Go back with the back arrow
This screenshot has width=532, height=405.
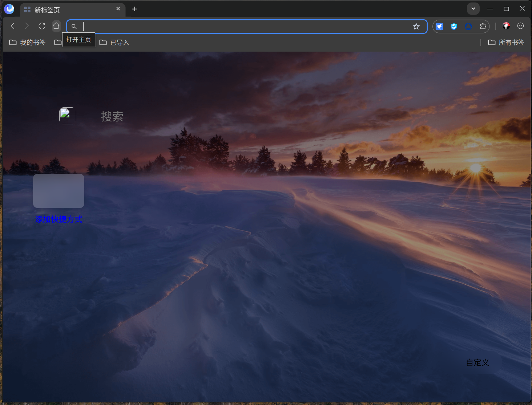pyautogui.click(x=13, y=26)
